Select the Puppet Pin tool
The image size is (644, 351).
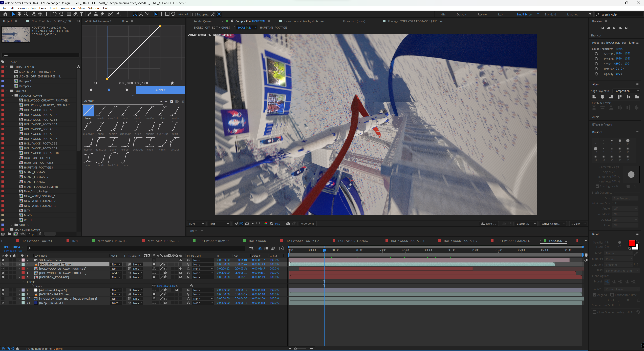(x=118, y=14)
